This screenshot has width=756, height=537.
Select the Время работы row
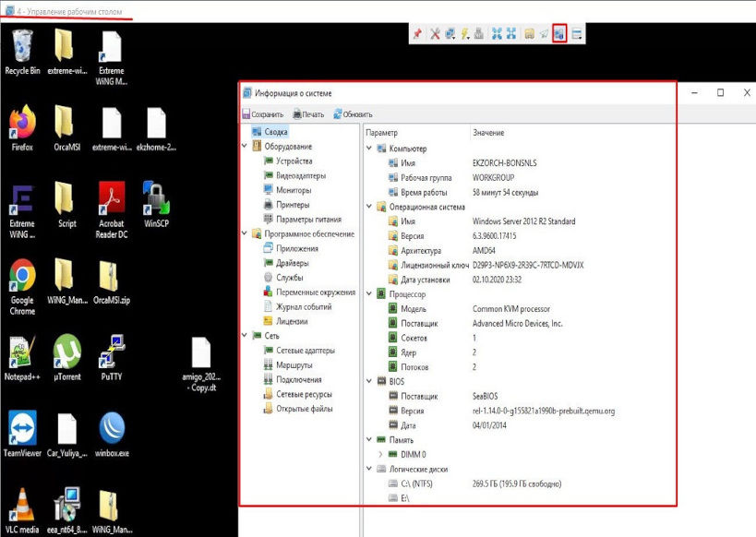click(462, 192)
